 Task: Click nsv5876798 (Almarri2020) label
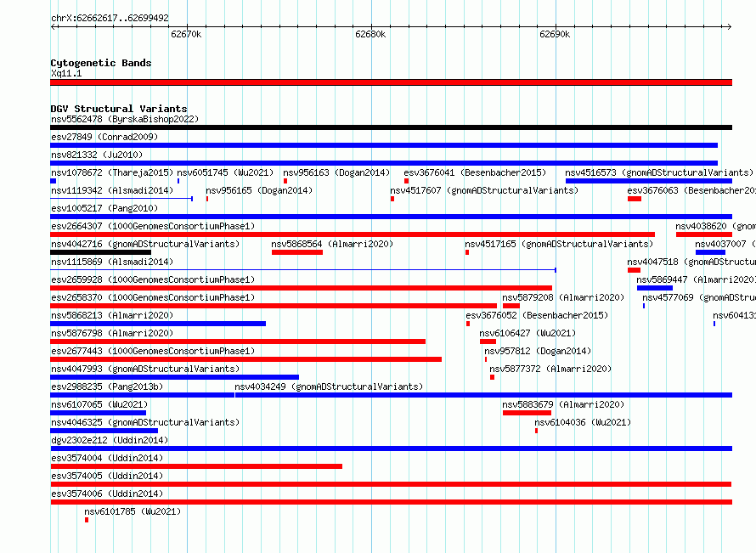click(112, 333)
